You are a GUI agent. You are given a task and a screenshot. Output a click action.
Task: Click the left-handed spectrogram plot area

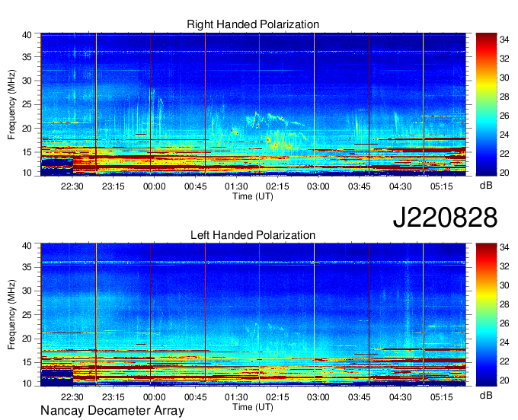(253, 315)
